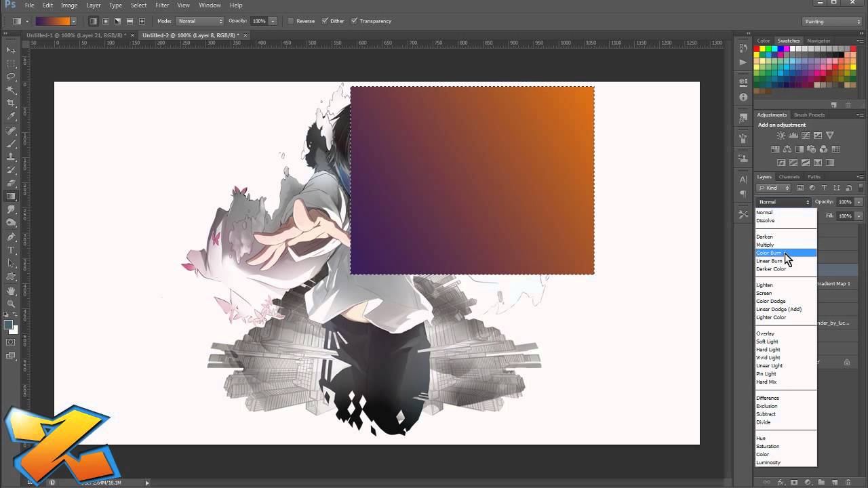Screen dimensions: 868x488
Task: Toggle the Dither checkbox
Action: pyautogui.click(x=325, y=21)
